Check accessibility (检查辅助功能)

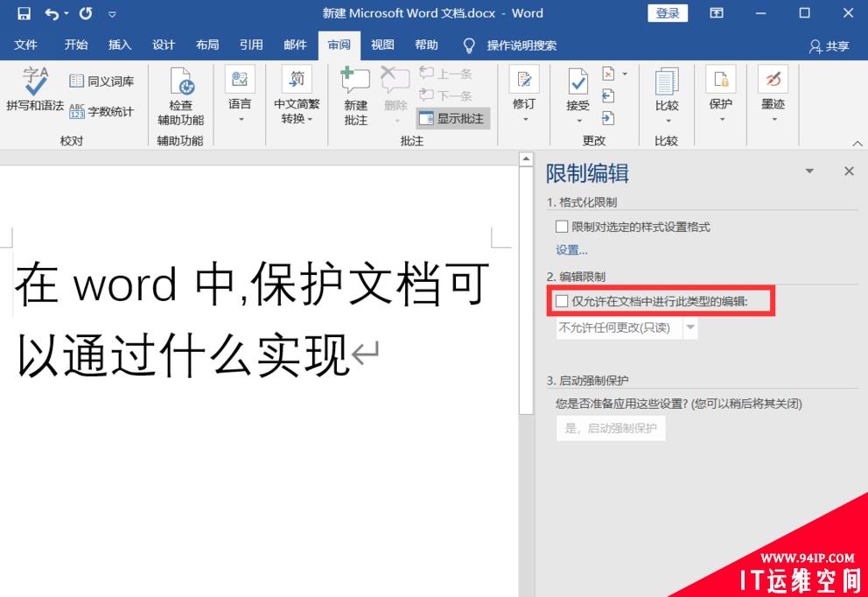[180, 96]
